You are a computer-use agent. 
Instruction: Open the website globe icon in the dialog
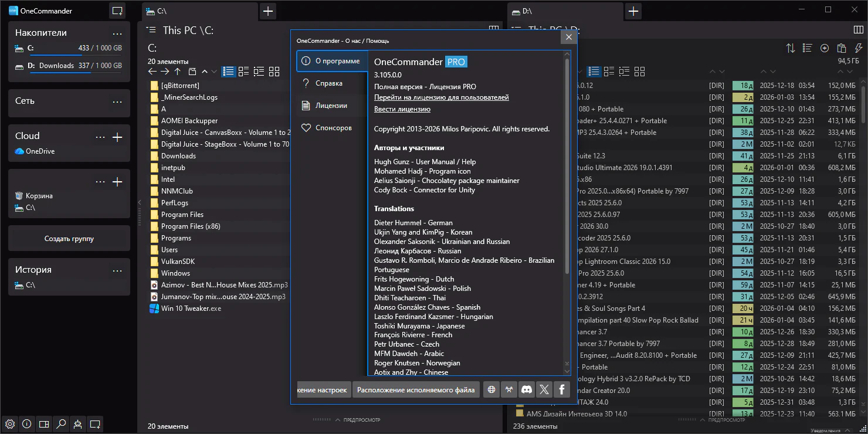point(491,389)
